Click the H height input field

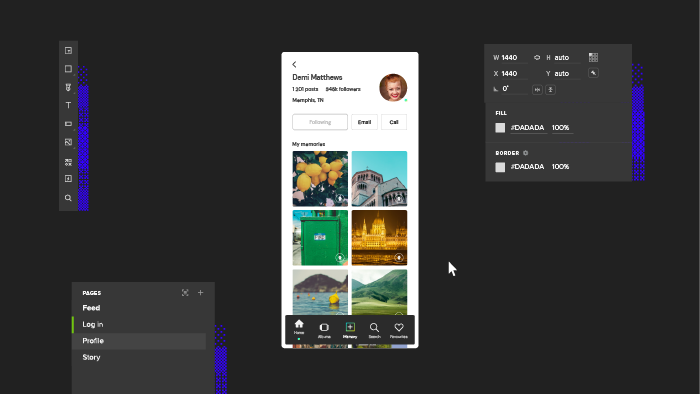click(x=567, y=58)
